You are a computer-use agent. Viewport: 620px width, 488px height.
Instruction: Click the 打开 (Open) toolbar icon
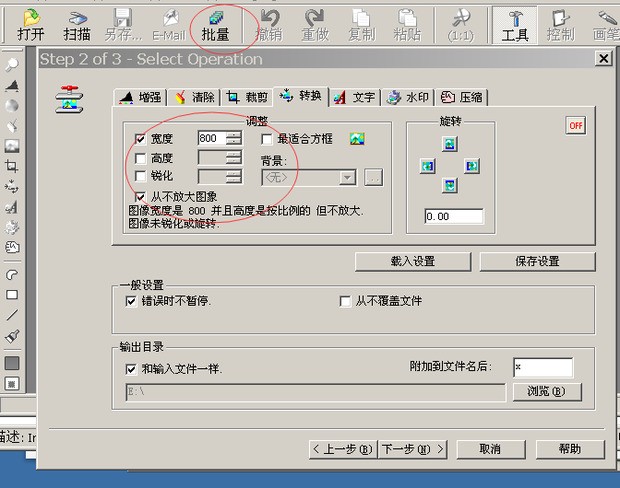[30, 25]
